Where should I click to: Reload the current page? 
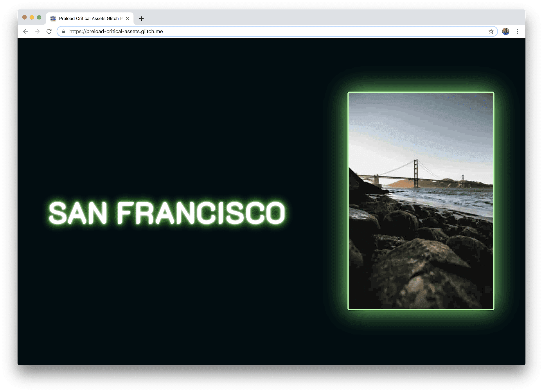tap(49, 31)
